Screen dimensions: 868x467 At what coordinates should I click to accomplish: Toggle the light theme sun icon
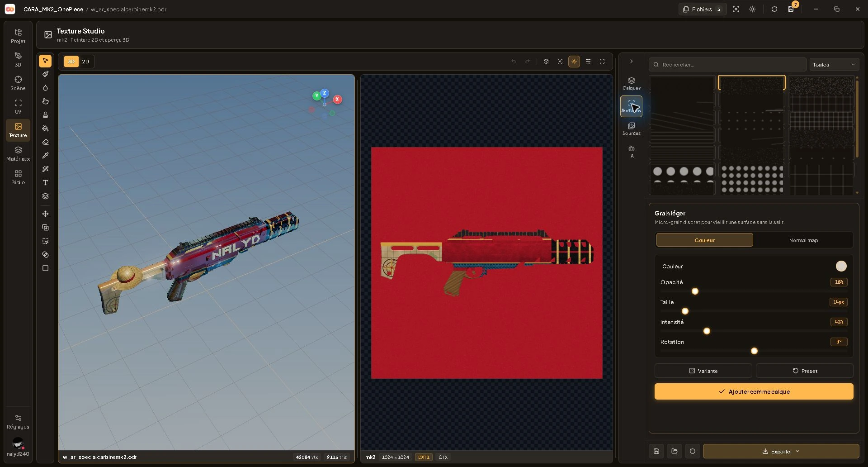point(752,9)
